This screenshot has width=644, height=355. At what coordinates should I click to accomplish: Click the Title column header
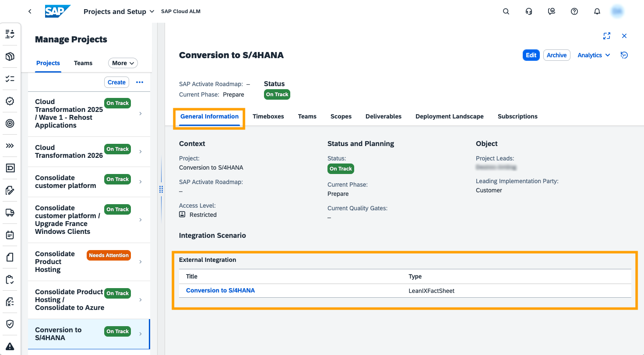click(x=192, y=276)
